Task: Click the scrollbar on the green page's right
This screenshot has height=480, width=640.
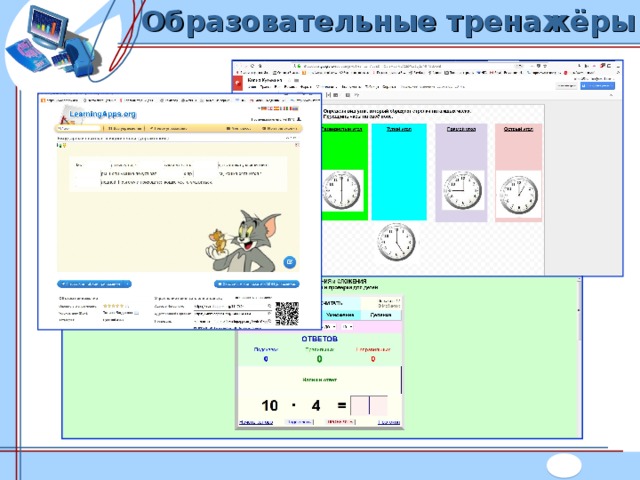Action: click(x=579, y=310)
